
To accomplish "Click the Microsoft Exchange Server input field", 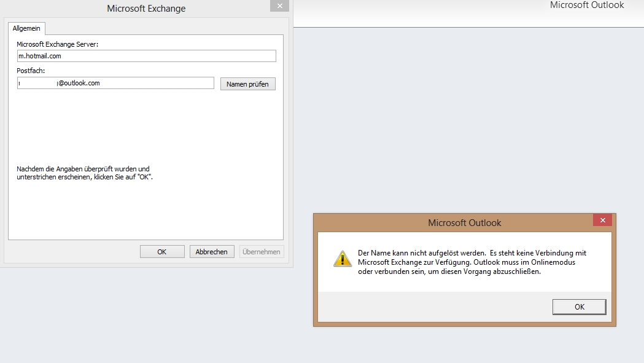I will (146, 56).
